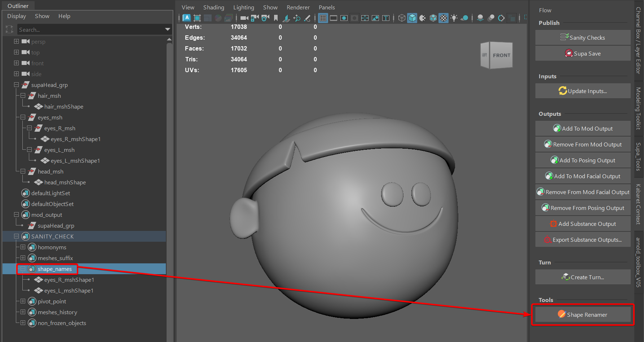This screenshot has width=644, height=342.
Task: Click the mesh icon beside head_mshShape
Action: [39, 182]
